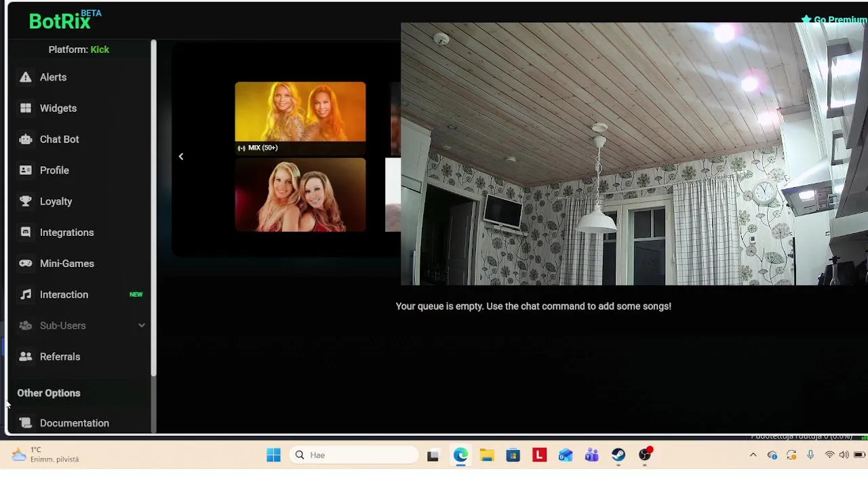Viewport: 868px width, 488px height.
Task: Click the BotRix BETA logo
Action: click(x=65, y=20)
